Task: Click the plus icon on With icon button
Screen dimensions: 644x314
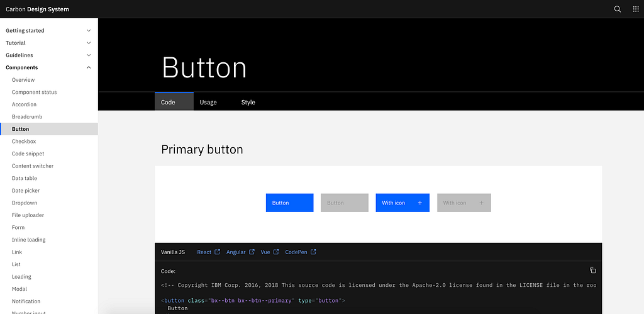Action: [419, 203]
